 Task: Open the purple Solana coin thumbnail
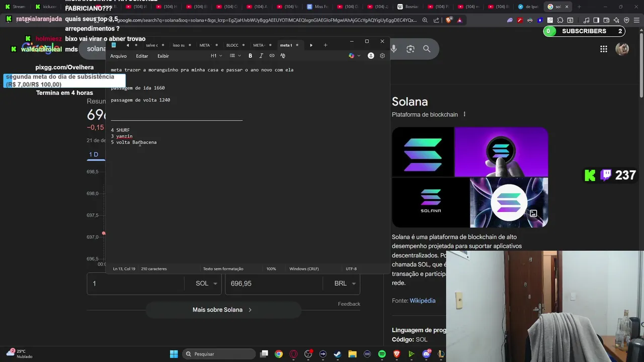(502, 152)
